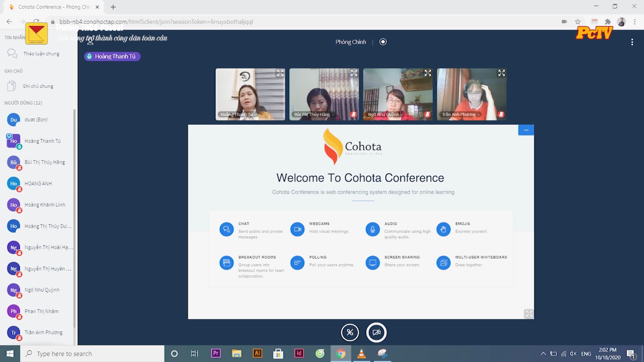Click the Bùi Thị Thúy Hằng avatar

pos(13,162)
